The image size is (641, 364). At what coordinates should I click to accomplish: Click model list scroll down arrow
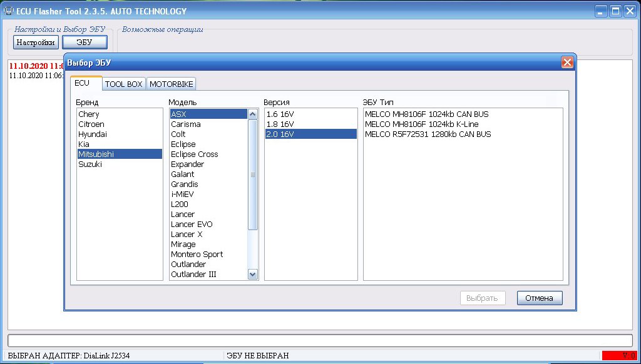coord(253,275)
